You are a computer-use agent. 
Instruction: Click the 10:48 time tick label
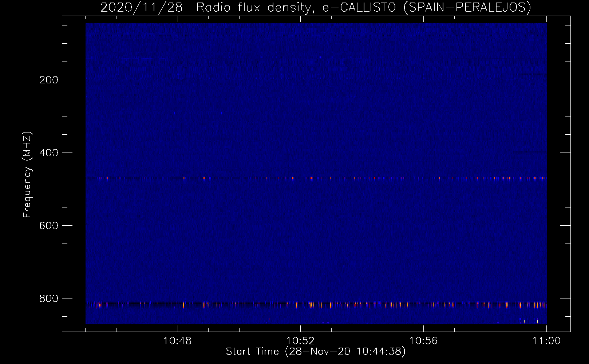[x=178, y=341]
